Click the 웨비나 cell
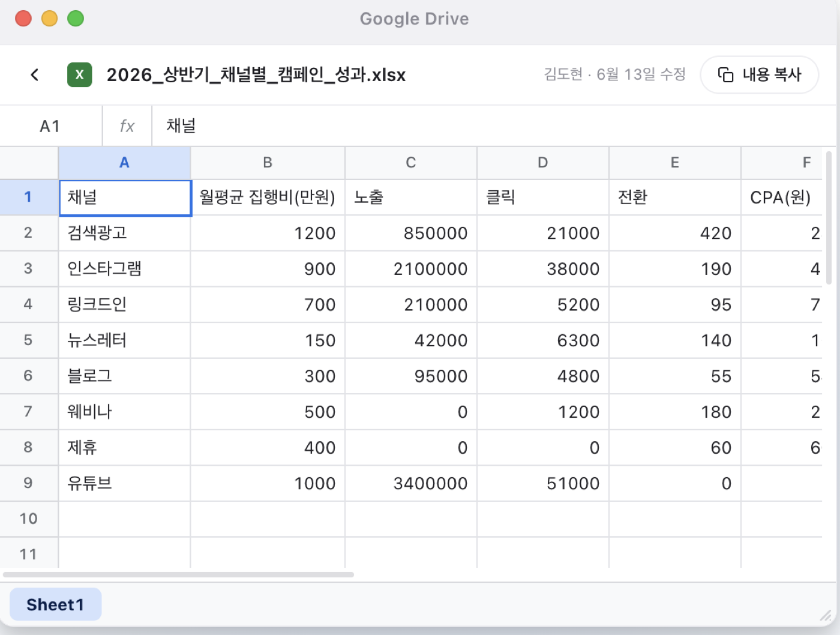Viewport: 840px width, 635px height. 124,412
